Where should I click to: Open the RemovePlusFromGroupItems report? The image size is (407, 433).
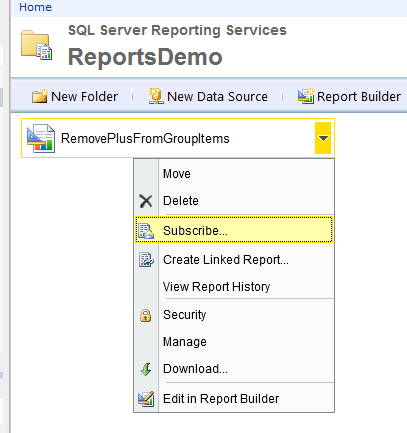pos(145,138)
